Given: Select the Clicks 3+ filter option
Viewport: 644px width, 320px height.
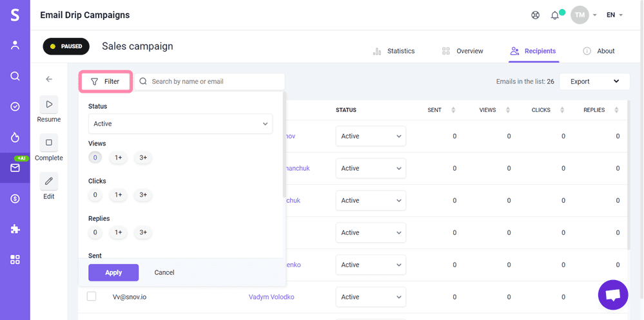Looking at the screenshot, I should 143,195.
